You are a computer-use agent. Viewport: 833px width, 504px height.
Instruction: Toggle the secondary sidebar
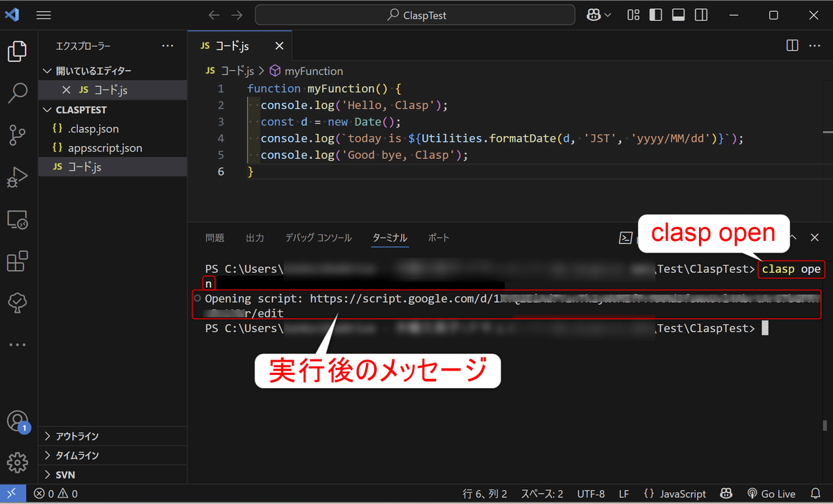(700, 15)
